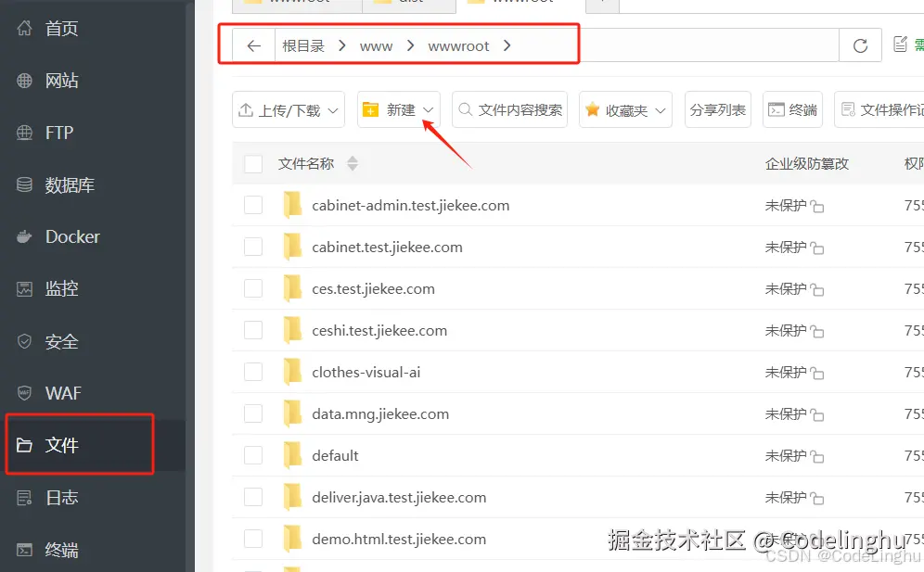
Task: Click the 文件内容搜索 button
Action: click(509, 109)
